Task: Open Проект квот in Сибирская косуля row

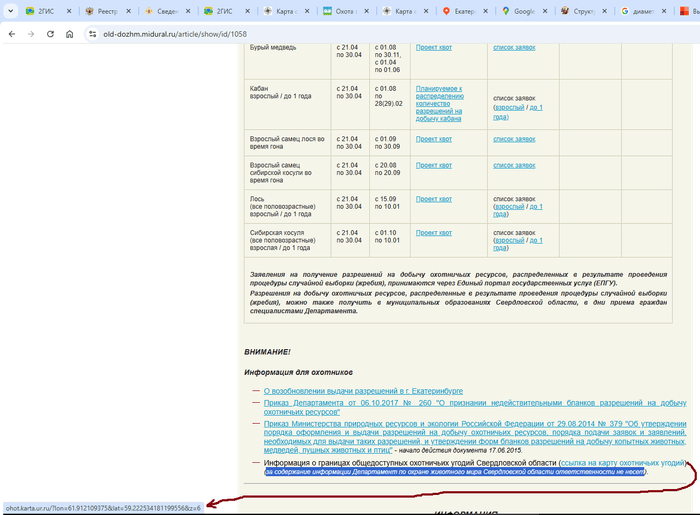Action: [x=433, y=233]
